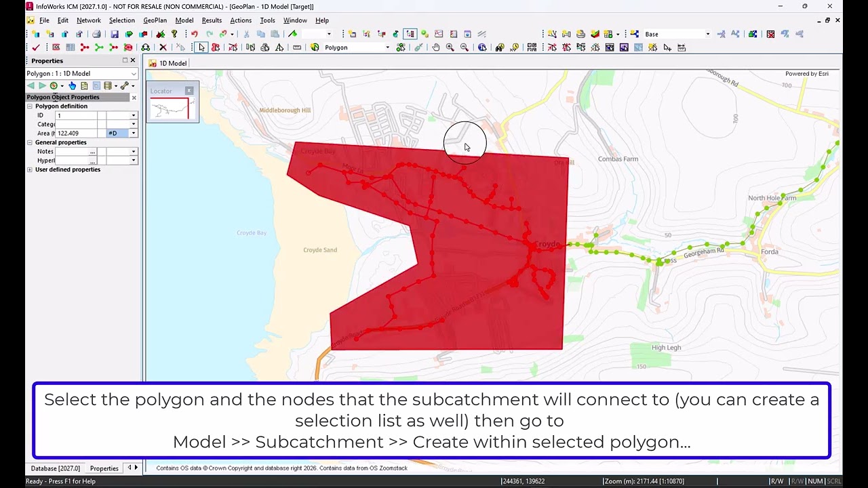Click the Hyperlinks field ellipsis button
The image size is (868, 488).
tap(93, 161)
